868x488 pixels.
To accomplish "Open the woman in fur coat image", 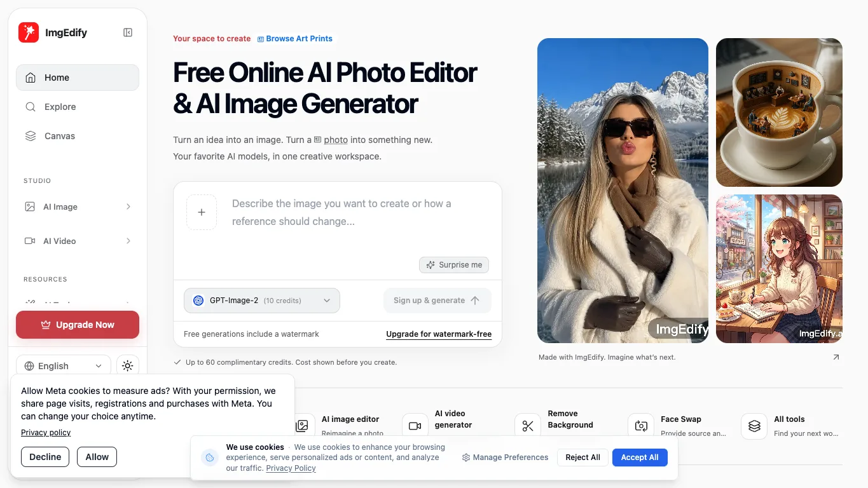I will pyautogui.click(x=623, y=191).
